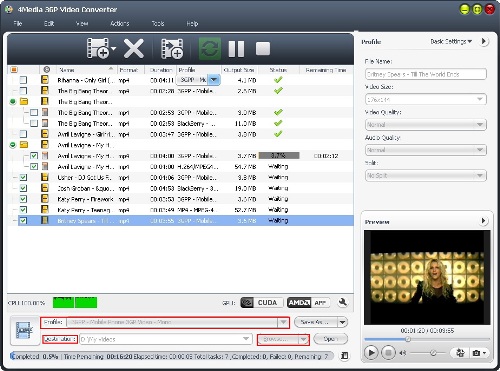
Task: Stop the conversion
Action: pyautogui.click(x=263, y=49)
